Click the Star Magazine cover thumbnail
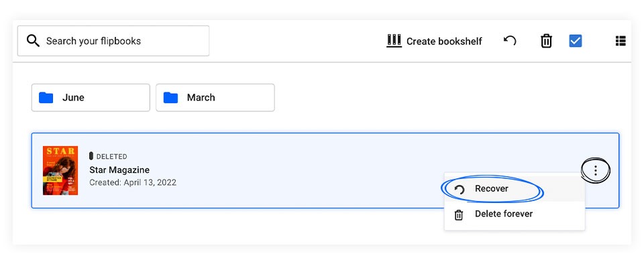 (60, 170)
